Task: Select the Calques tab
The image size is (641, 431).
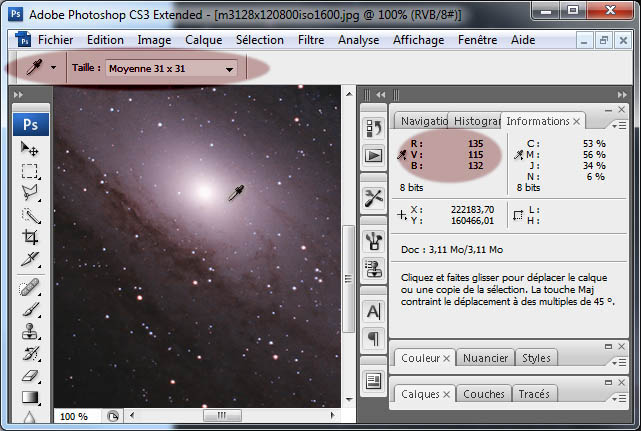Action: (x=420, y=394)
